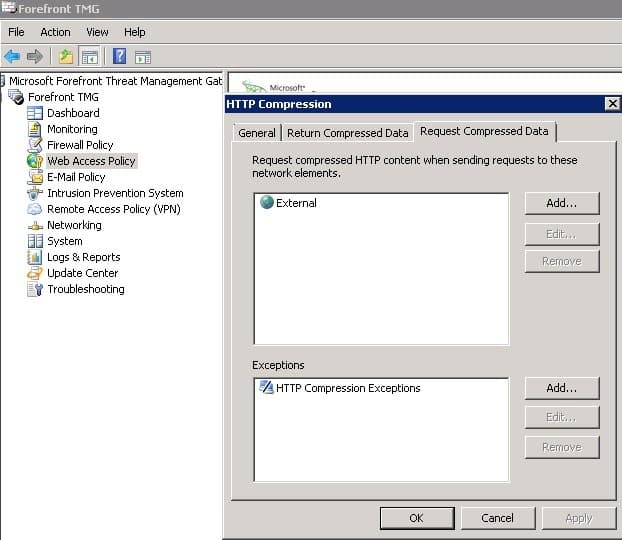The height and width of the screenshot is (540, 622).
Task: Open the File menu
Action: (16, 32)
